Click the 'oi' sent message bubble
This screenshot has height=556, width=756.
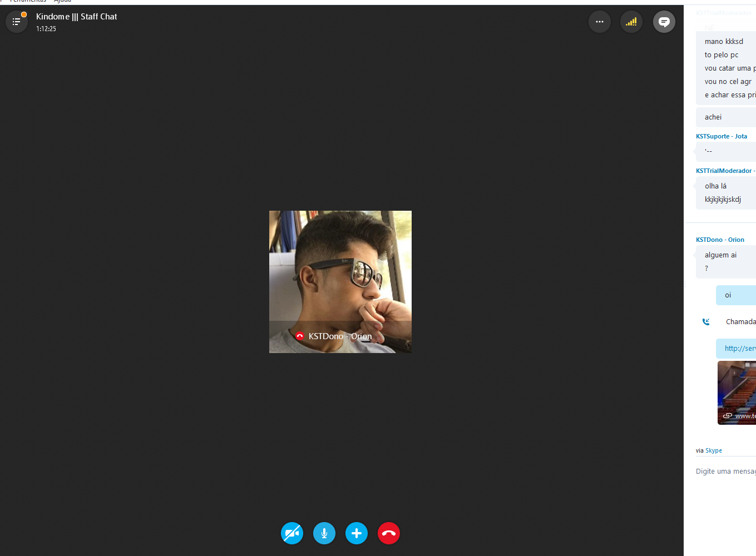pos(736,295)
